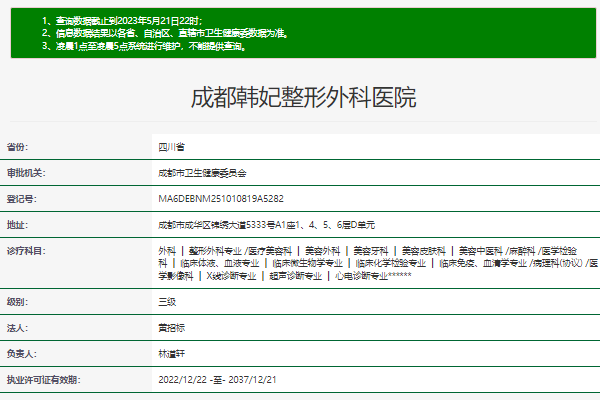Viewport: 600px width, 400px height.
Task: Click notice line about 2023年5月21日22时
Action: click(x=122, y=21)
